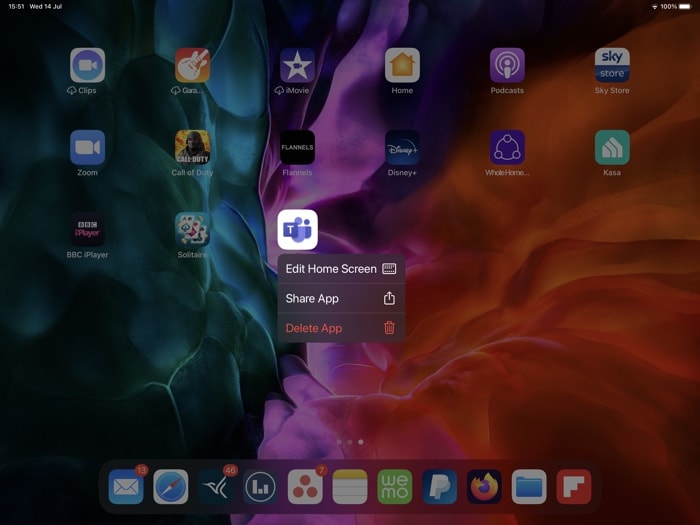Open Notes from the dock

tap(350, 487)
